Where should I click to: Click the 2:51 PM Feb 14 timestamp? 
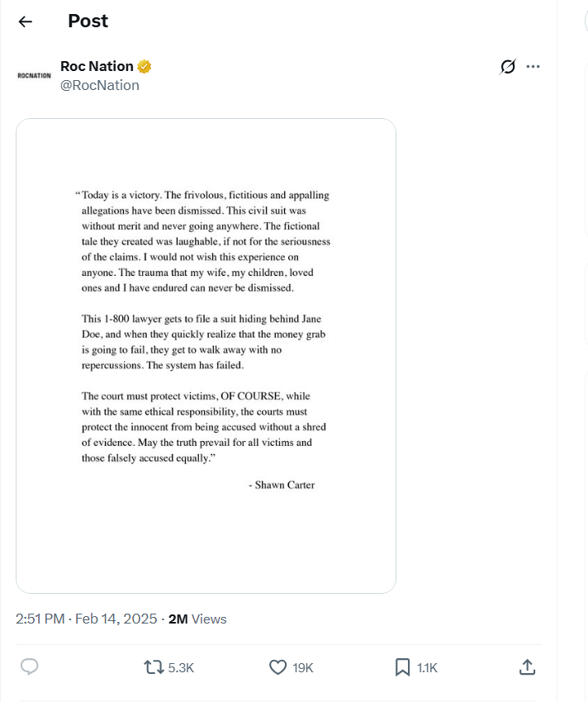pos(86,619)
